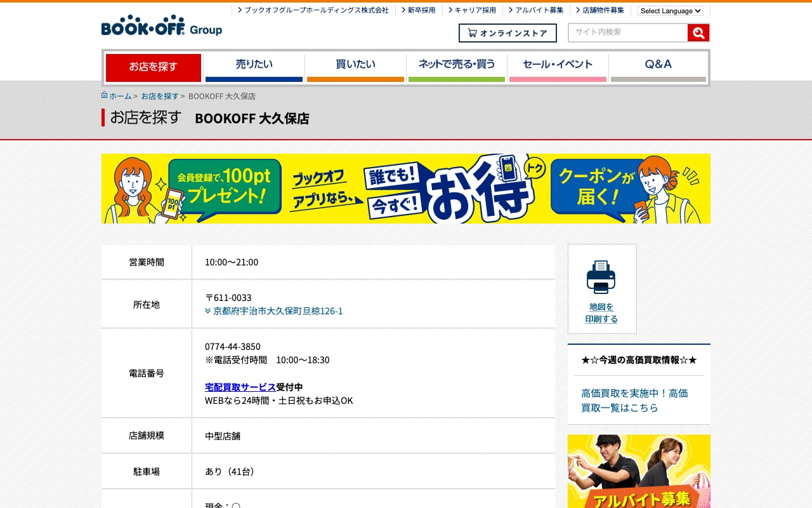Click the アルバイト募集 sidebar banner image
Image resolution: width=812 pixels, height=508 pixels.
pos(639,471)
